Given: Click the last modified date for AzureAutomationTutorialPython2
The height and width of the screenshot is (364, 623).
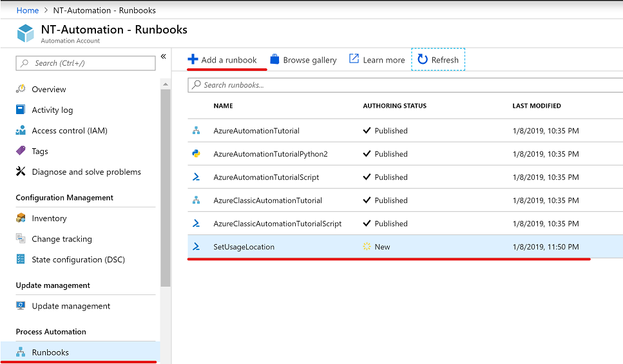Looking at the screenshot, I should point(546,154).
